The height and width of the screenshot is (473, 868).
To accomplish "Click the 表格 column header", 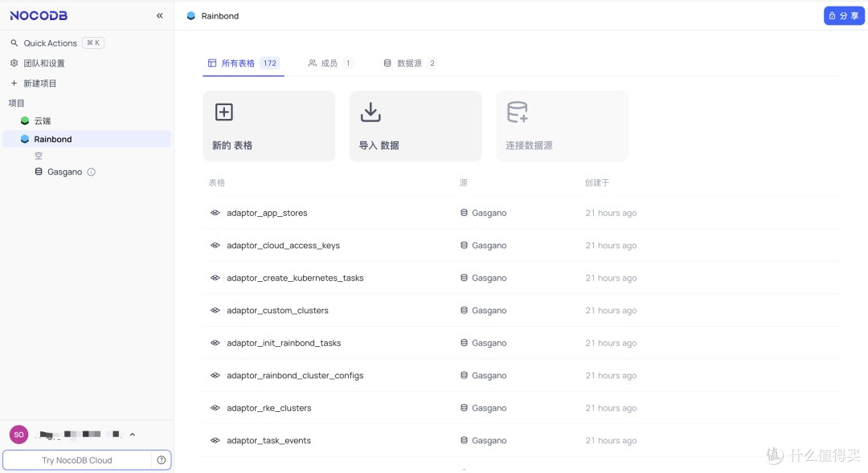I will (x=217, y=182).
